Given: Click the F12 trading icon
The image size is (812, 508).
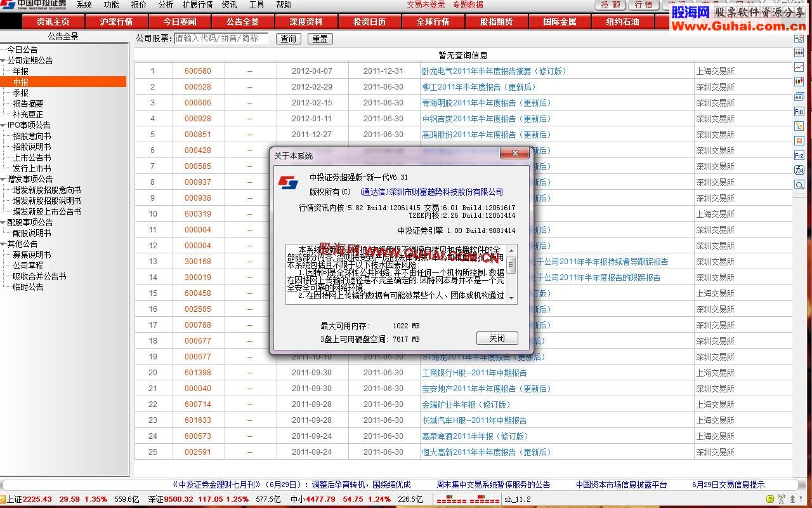Looking at the screenshot, I should [799, 155].
